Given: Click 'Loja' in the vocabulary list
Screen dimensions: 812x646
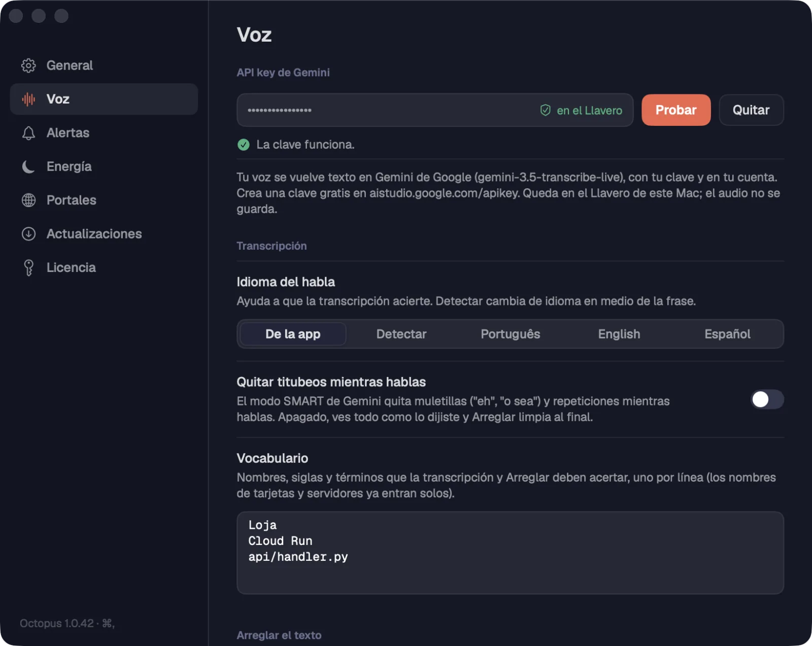Looking at the screenshot, I should 262,525.
